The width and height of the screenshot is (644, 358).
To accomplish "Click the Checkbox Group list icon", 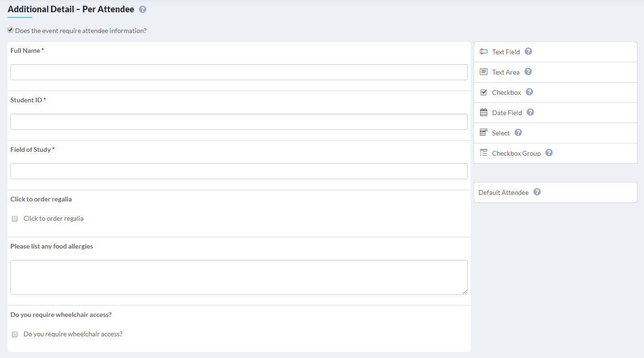I will point(483,153).
